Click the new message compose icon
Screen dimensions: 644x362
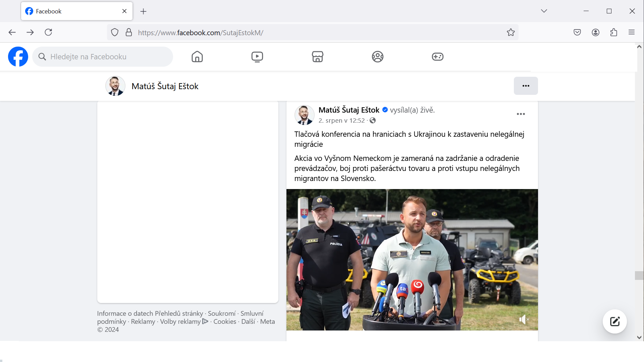[614, 321]
